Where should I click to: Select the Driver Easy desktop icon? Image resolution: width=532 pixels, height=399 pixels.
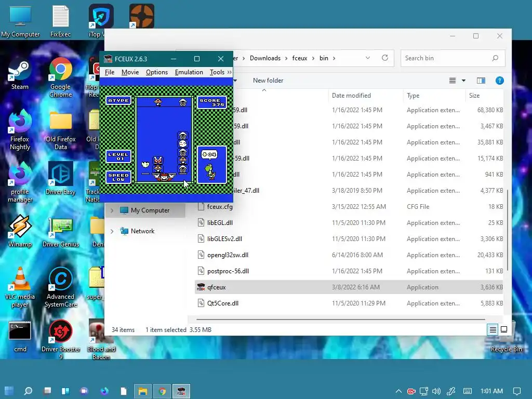[x=60, y=179]
